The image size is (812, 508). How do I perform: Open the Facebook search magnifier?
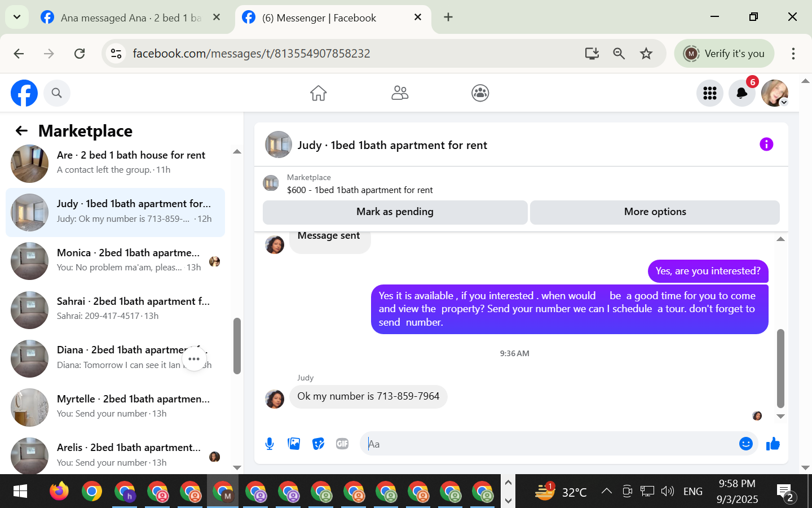pos(56,93)
